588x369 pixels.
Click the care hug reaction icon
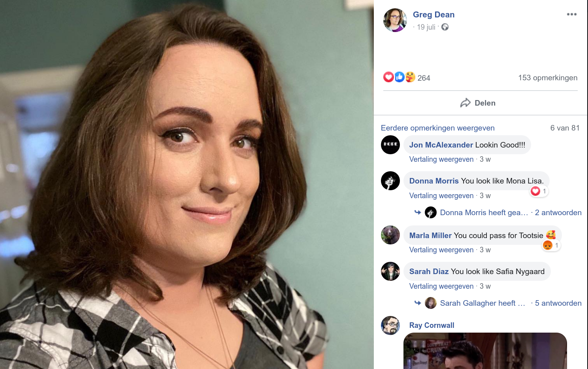[410, 77]
